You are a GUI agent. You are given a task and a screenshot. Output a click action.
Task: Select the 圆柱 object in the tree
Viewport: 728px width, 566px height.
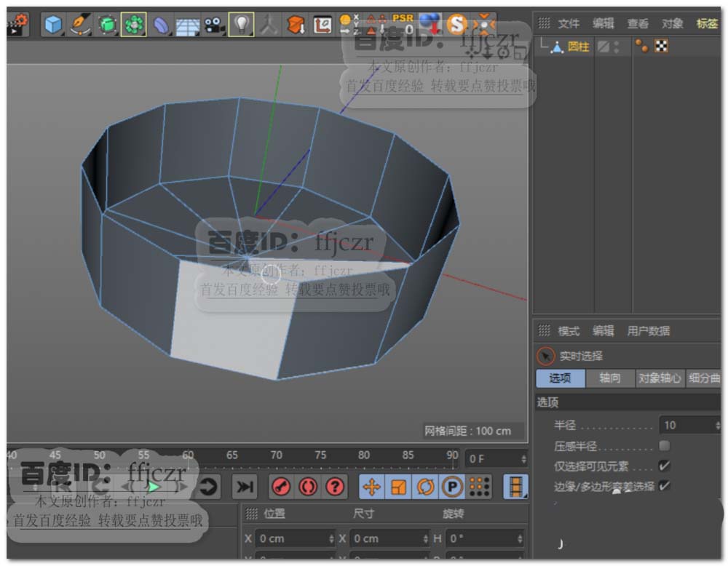point(579,47)
